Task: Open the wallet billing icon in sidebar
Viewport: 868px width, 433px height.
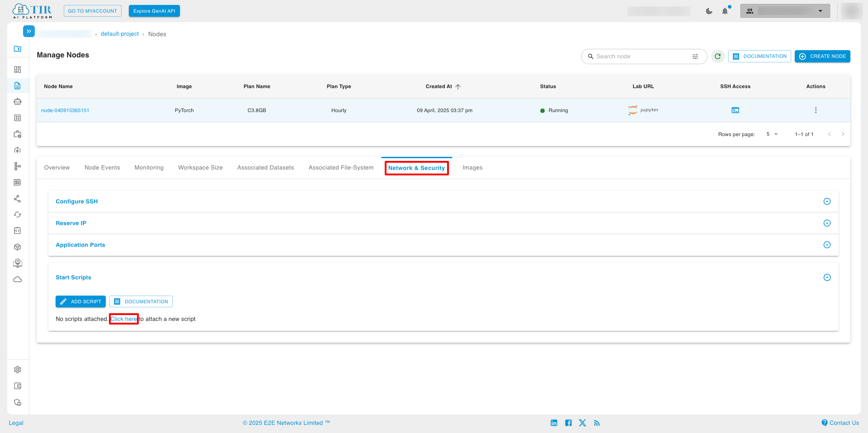Action: [x=18, y=386]
